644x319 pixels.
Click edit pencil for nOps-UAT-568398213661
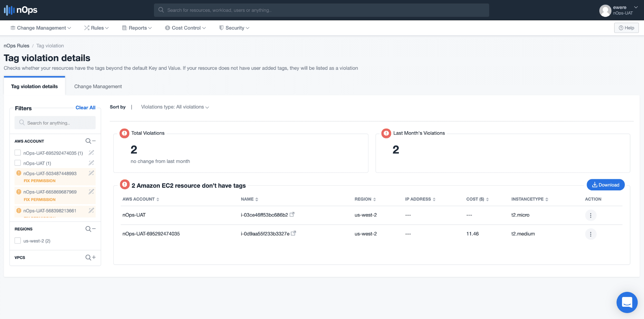91,211
